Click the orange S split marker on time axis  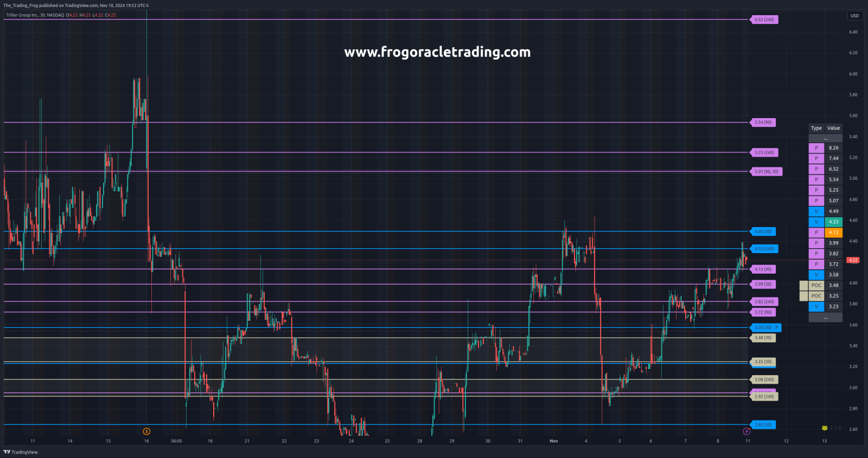(x=146, y=431)
